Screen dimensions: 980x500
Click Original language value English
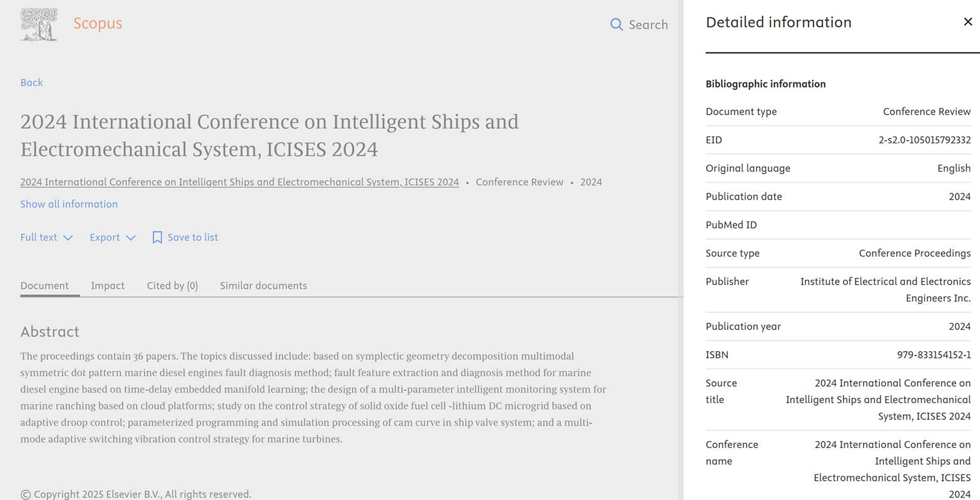(954, 168)
